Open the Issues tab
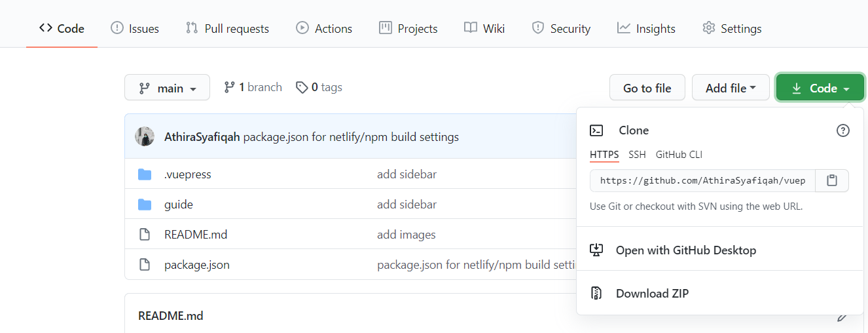 (135, 29)
